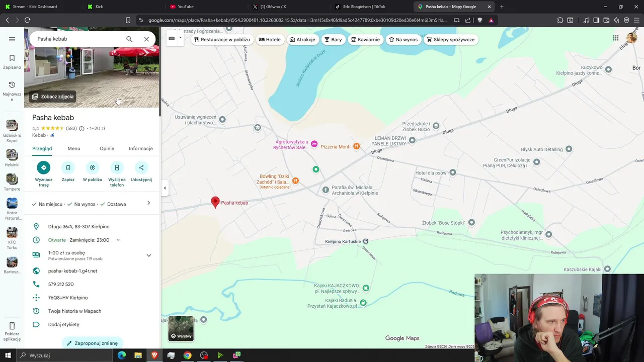This screenshot has height=362, width=644.
Task: Click the Zapisz bookmark icon
Action: point(68,167)
